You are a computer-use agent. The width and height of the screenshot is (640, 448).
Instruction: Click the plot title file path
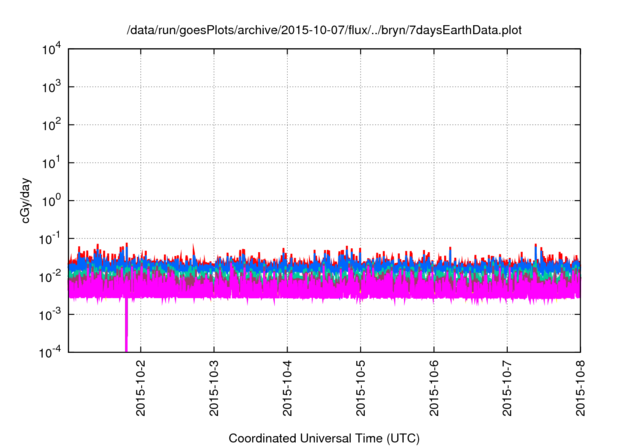pyautogui.click(x=324, y=30)
